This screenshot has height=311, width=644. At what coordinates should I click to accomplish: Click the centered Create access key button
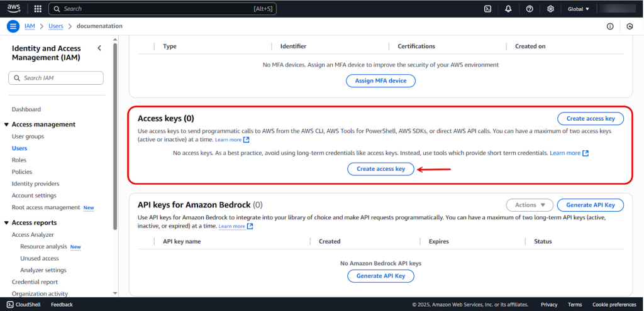(x=380, y=169)
